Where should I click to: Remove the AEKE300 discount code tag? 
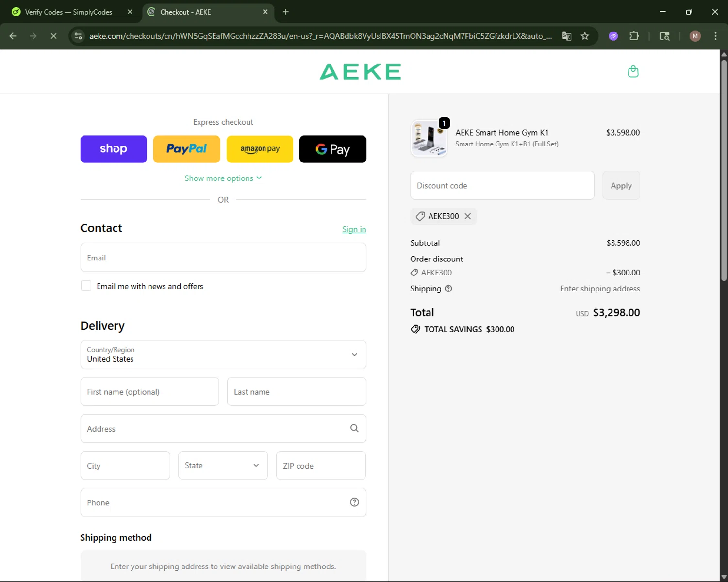coord(467,216)
